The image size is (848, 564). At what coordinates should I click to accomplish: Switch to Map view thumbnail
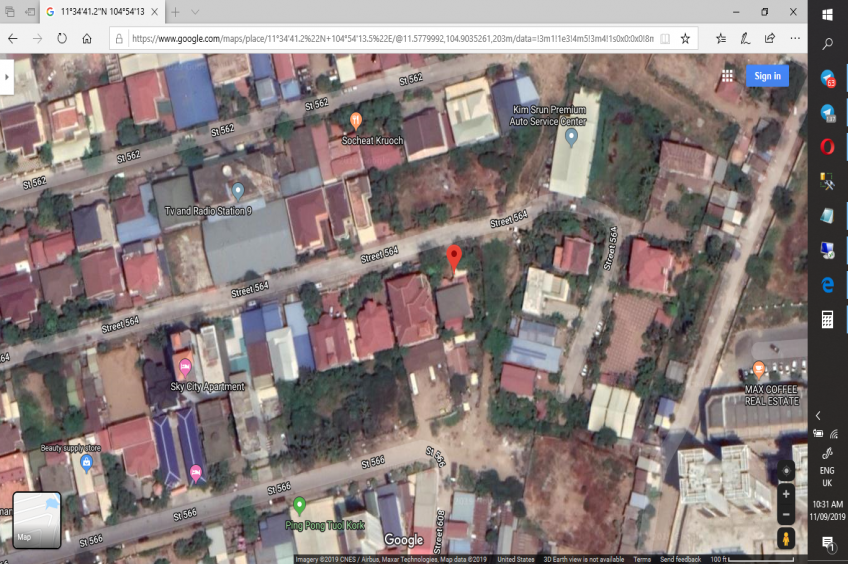pos(37,520)
